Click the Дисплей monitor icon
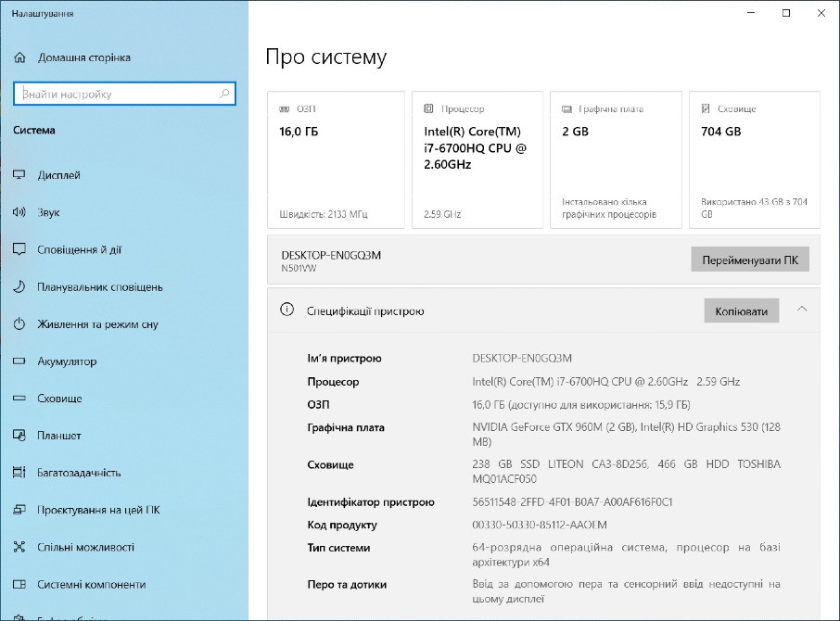The height and width of the screenshot is (621, 840). pos(19,175)
